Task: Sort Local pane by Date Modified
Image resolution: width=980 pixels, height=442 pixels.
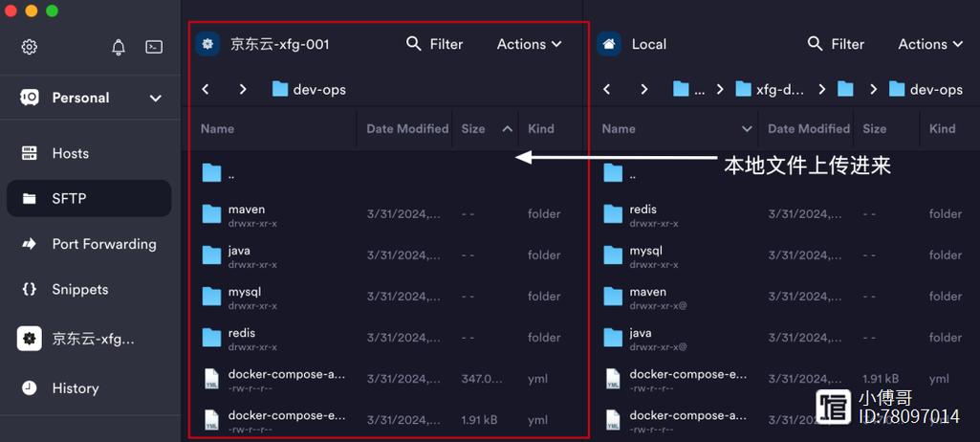Action: point(808,129)
